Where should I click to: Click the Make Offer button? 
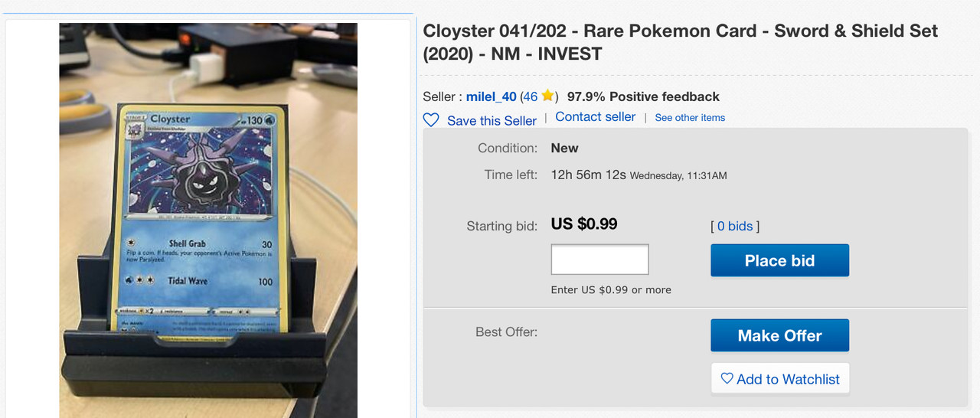point(779,335)
